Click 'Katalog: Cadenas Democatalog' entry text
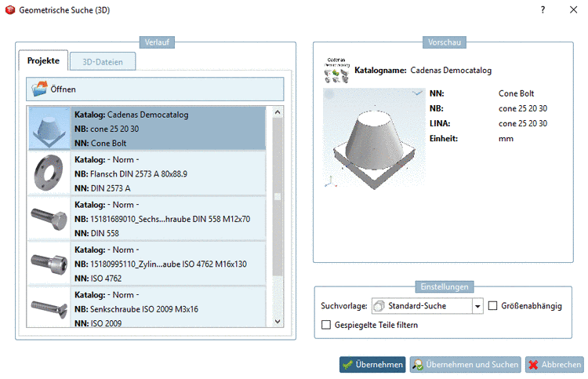The image size is (588, 379). coord(131,115)
